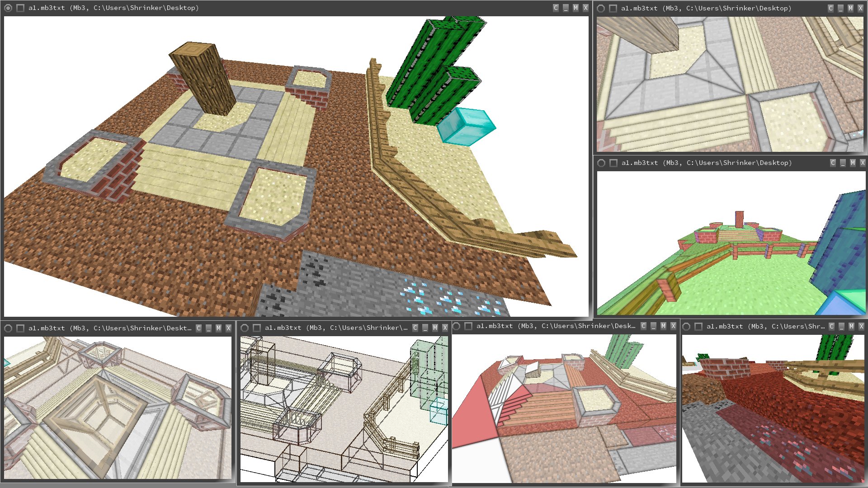868x488 pixels.
Task: Click the underscore button in the green-tinted window
Action: (843, 163)
